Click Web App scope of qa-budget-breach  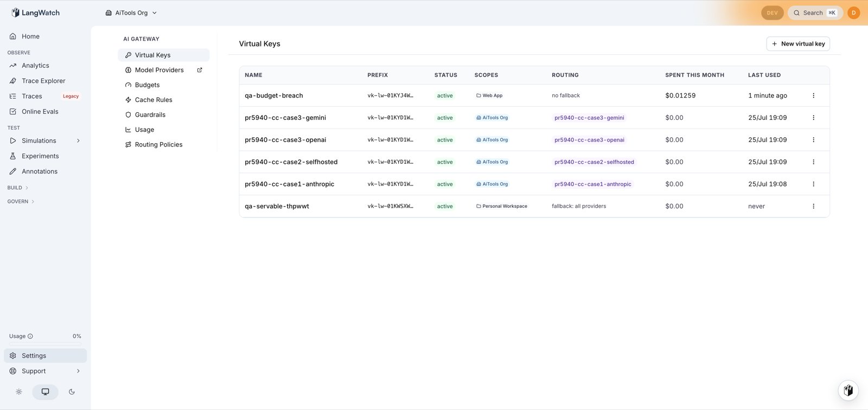[x=489, y=95]
